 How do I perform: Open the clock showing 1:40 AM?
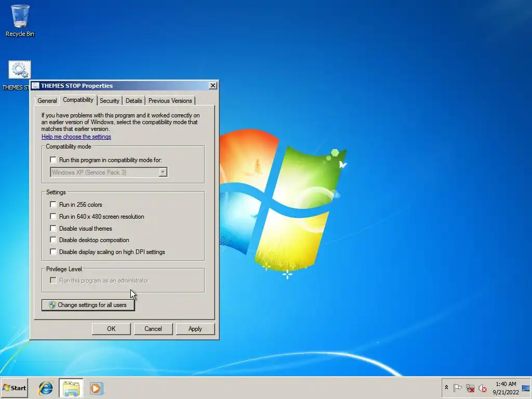(506, 388)
